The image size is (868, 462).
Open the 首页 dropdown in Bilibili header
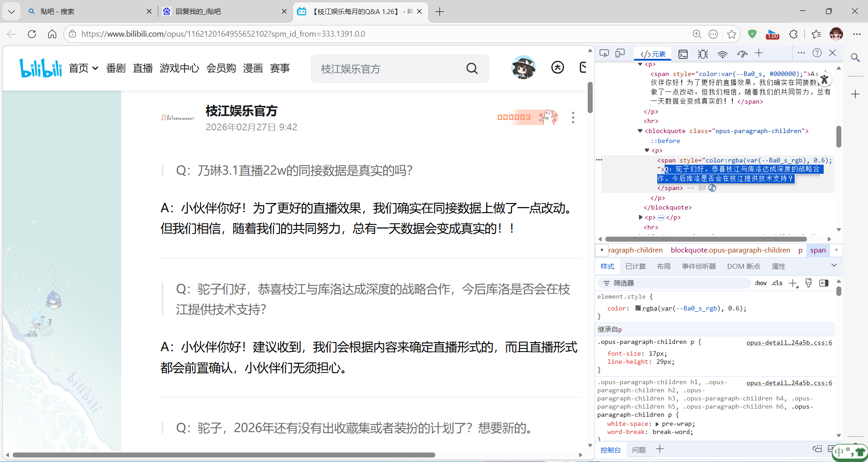coord(83,68)
